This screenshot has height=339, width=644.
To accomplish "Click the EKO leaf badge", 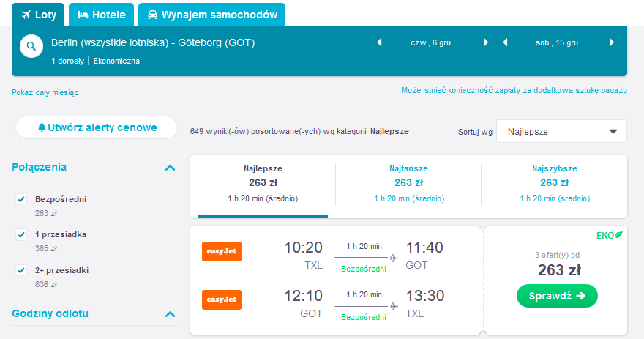I will [x=610, y=236].
